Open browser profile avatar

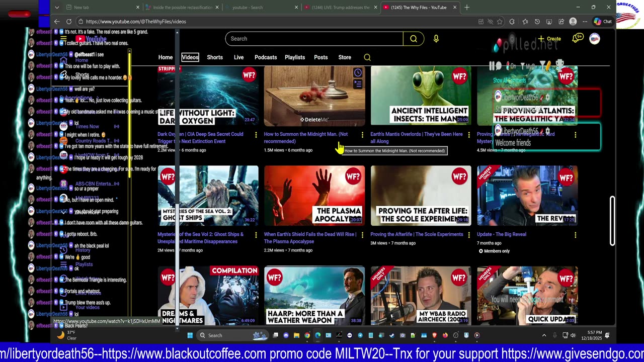(573, 22)
